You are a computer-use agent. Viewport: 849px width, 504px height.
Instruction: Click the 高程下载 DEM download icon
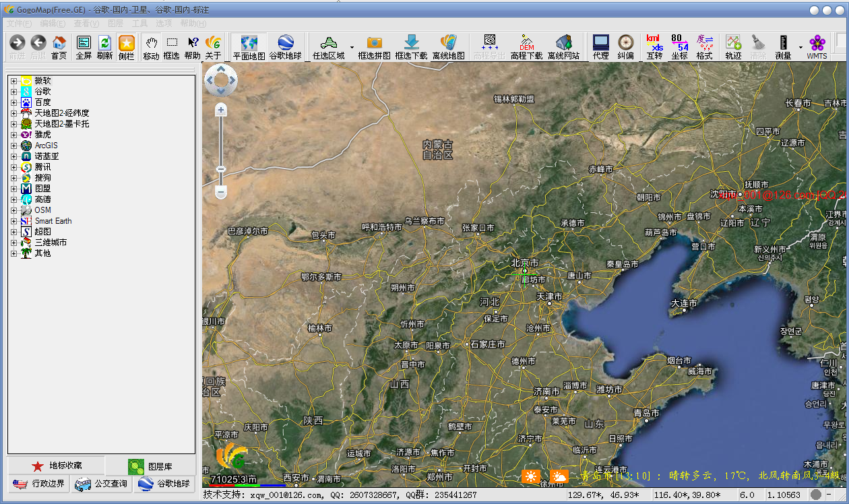[526, 47]
